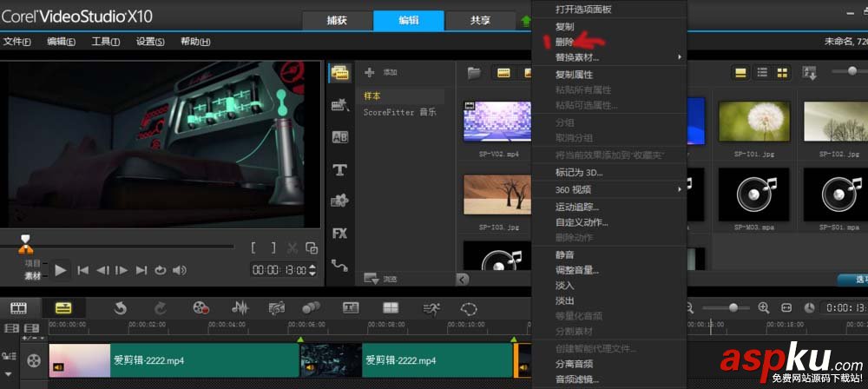Image resolution: width=868 pixels, height=389 pixels.
Task: Toggle show videos filter in library
Action: tap(503, 73)
